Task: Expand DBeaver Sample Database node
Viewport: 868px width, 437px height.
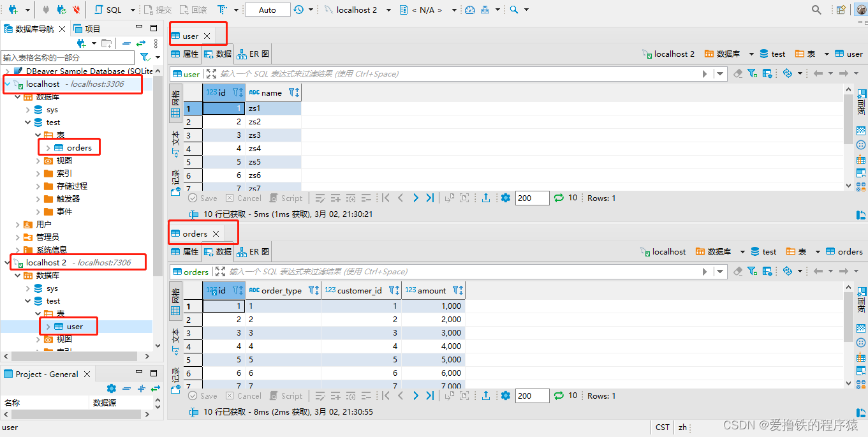Action: tap(8, 71)
